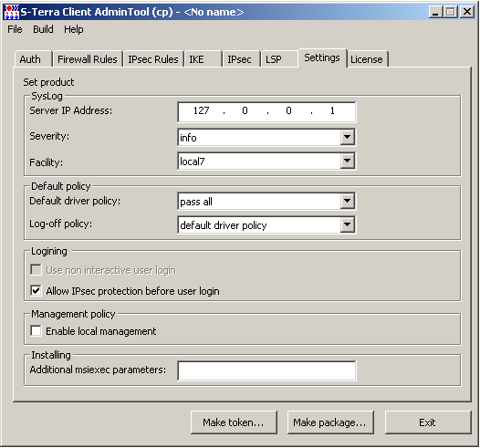The width and height of the screenshot is (480, 448).
Task: Select the Settings tab
Action: 322,57
